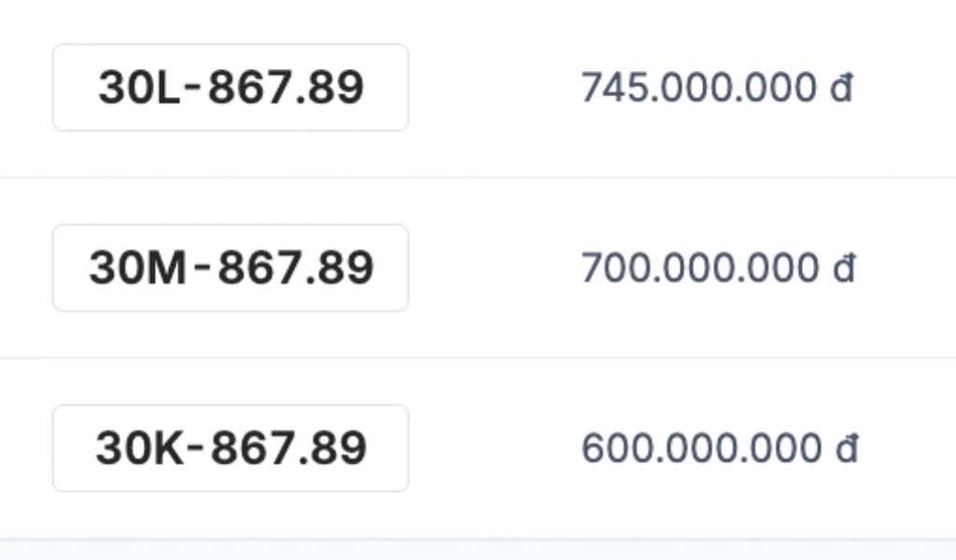Click the row containing plate 30L-867.89
This screenshot has height=560, width=956.
478,89
